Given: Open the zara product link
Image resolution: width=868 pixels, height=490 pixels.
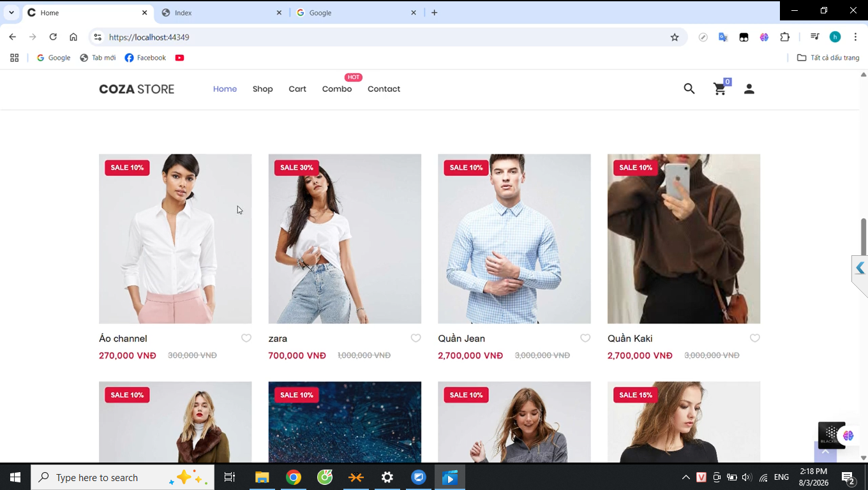Looking at the screenshot, I should [278, 338].
